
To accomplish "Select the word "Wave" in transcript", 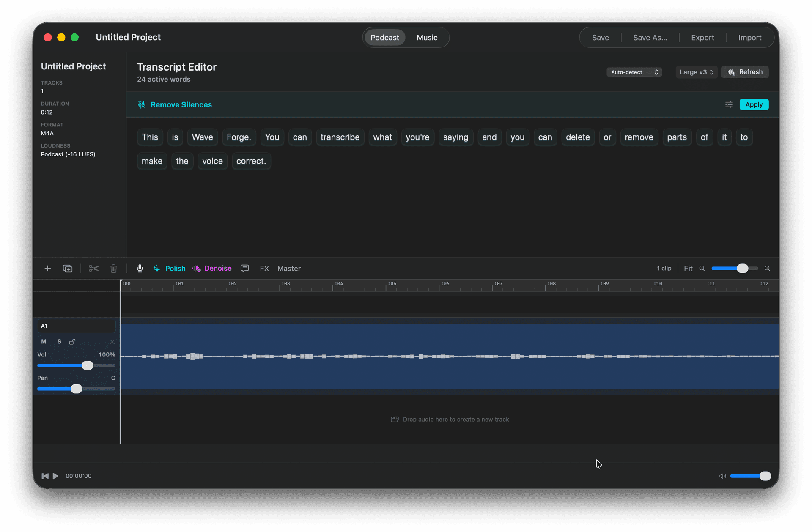I will 202,137.
